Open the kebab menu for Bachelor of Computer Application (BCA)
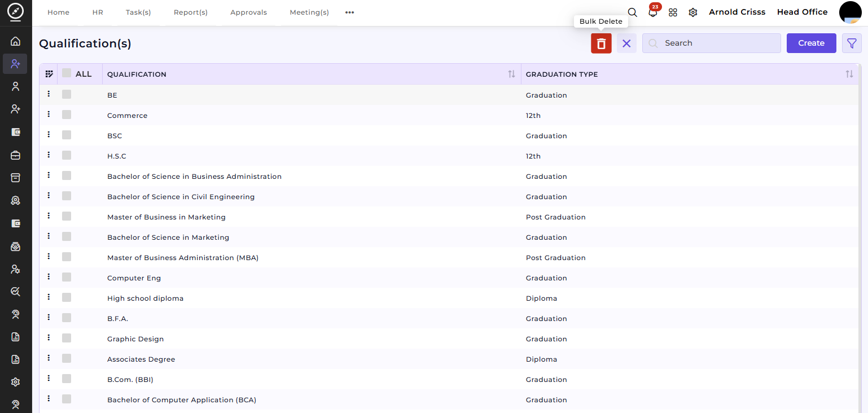This screenshot has height=413, width=868. (49, 399)
